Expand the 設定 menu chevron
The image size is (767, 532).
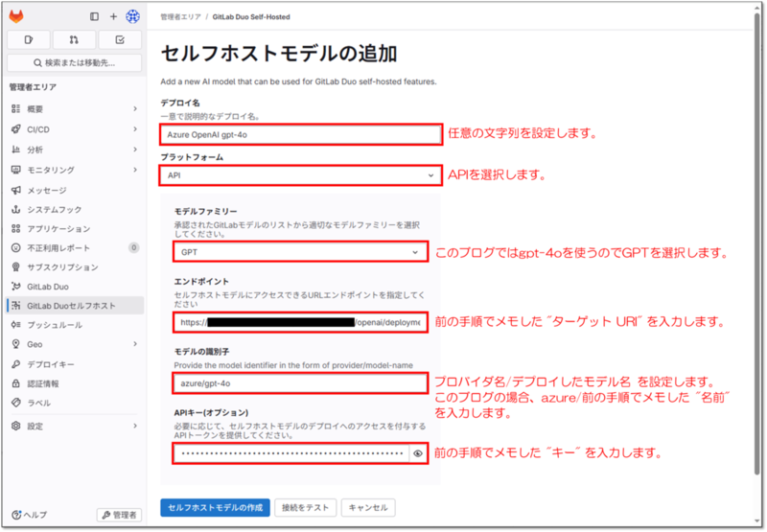(x=135, y=426)
